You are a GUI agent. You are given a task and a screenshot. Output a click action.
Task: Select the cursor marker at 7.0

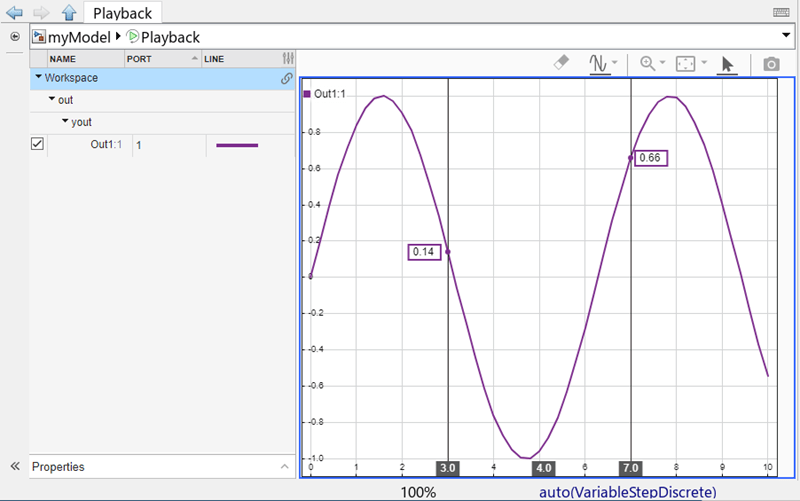point(631,468)
